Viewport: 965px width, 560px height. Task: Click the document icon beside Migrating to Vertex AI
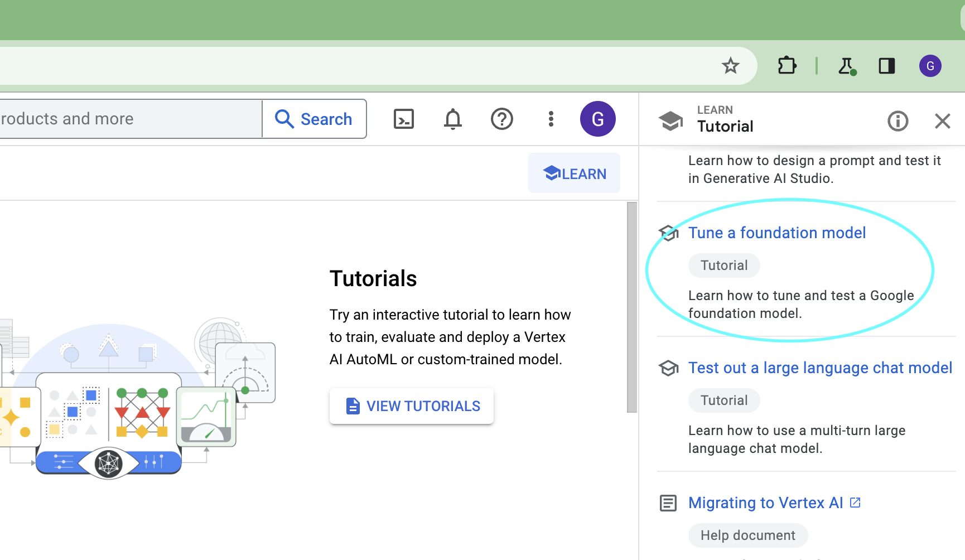[668, 503]
